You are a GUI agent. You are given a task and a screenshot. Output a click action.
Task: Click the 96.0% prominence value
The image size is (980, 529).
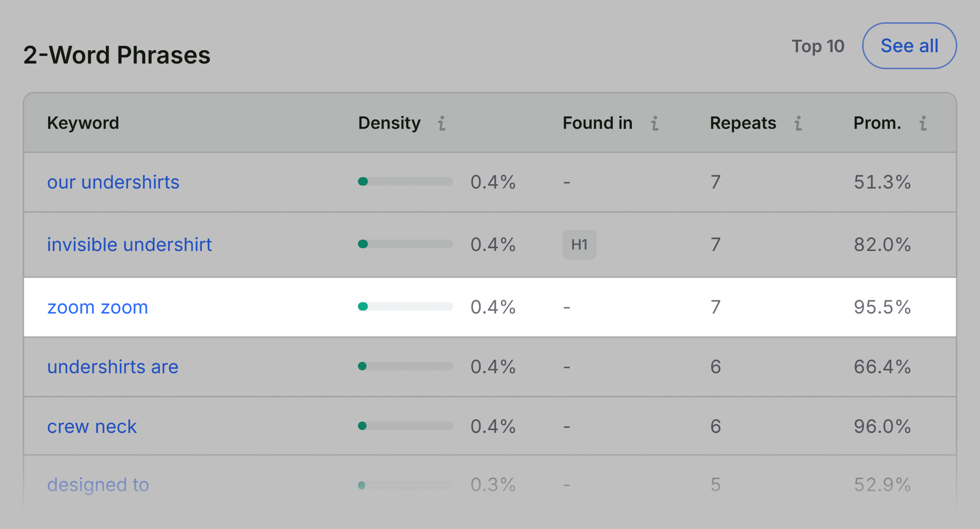[x=882, y=426]
